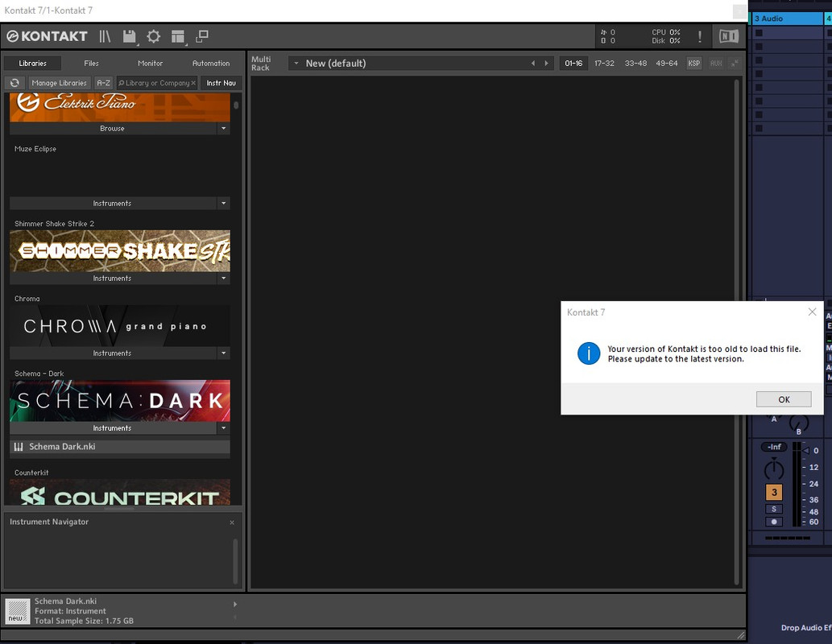Toggle the KSP script button
This screenshot has height=644, width=832.
point(693,63)
